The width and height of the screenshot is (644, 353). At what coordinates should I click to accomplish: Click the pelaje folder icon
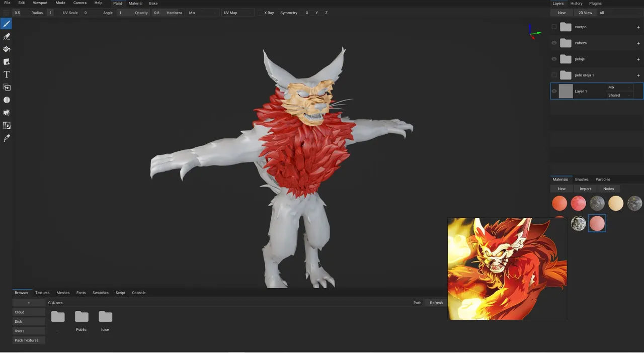[x=566, y=59]
